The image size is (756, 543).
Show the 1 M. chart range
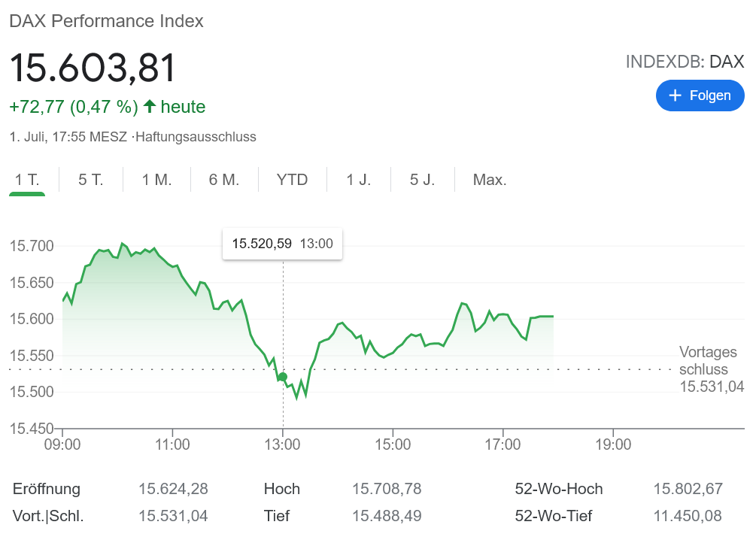click(x=156, y=180)
